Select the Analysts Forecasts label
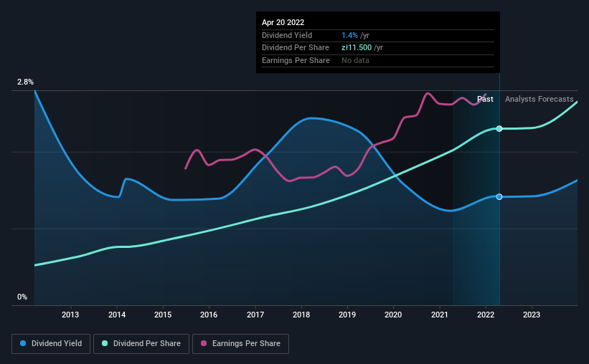589x364 pixels. point(539,99)
